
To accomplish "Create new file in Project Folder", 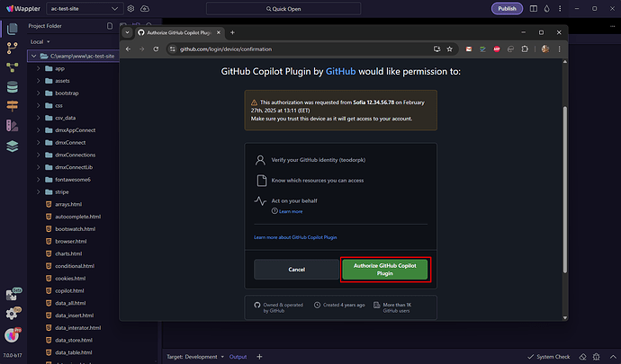I will [110, 26].
